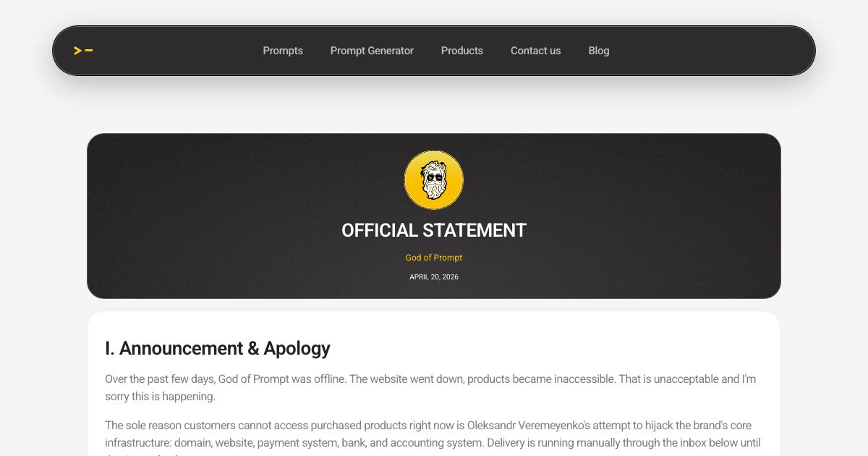Visit the Blog section
Image resolution: width=868 pixels, height=456 pixels.
coord(599,51)
